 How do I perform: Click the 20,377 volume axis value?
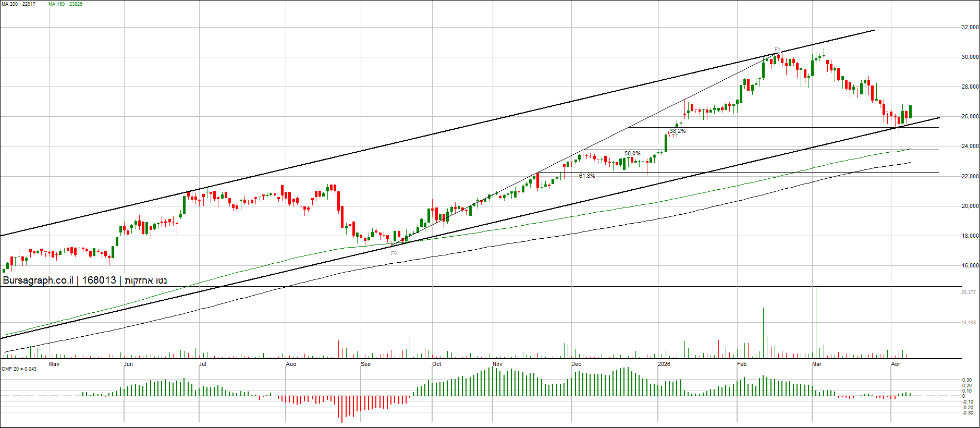[x=969, y=292]
